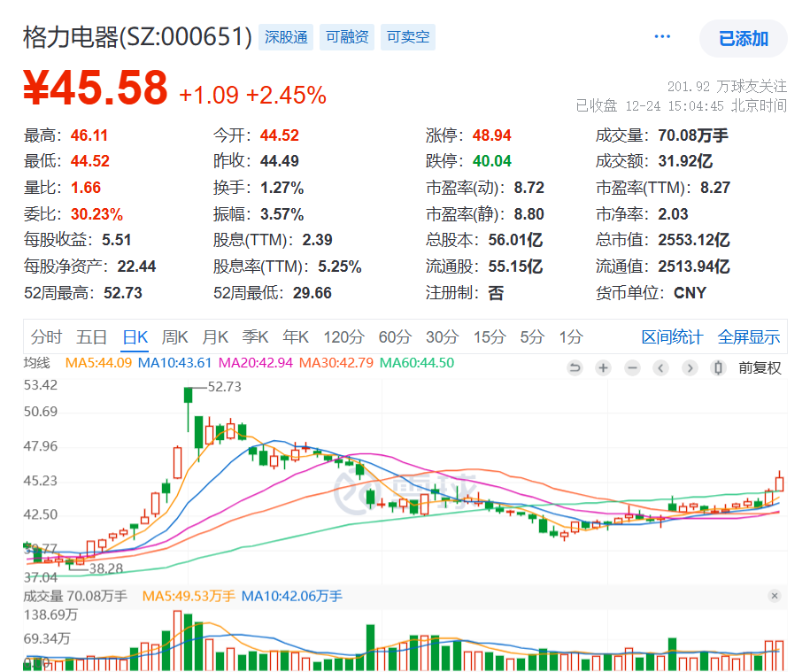Click the current price ¥45.58
The width and height of the screenshot is (810, 672).
96,88
